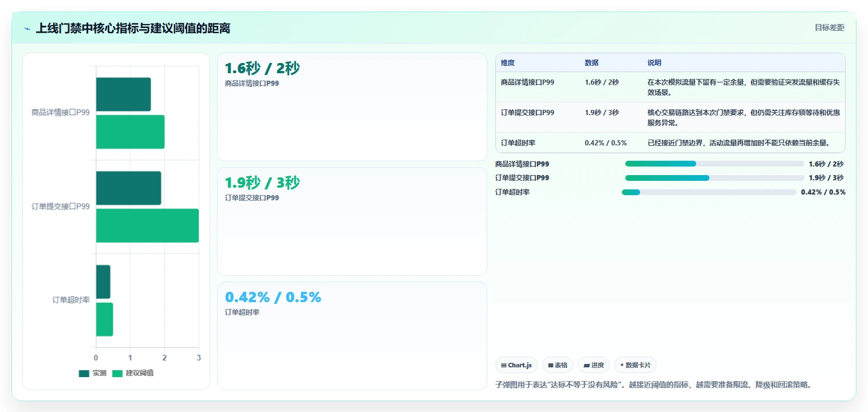Screen dimensions: 868x412
Task: Click the 进度 tag chip
Action: click(x=594, y=365)
